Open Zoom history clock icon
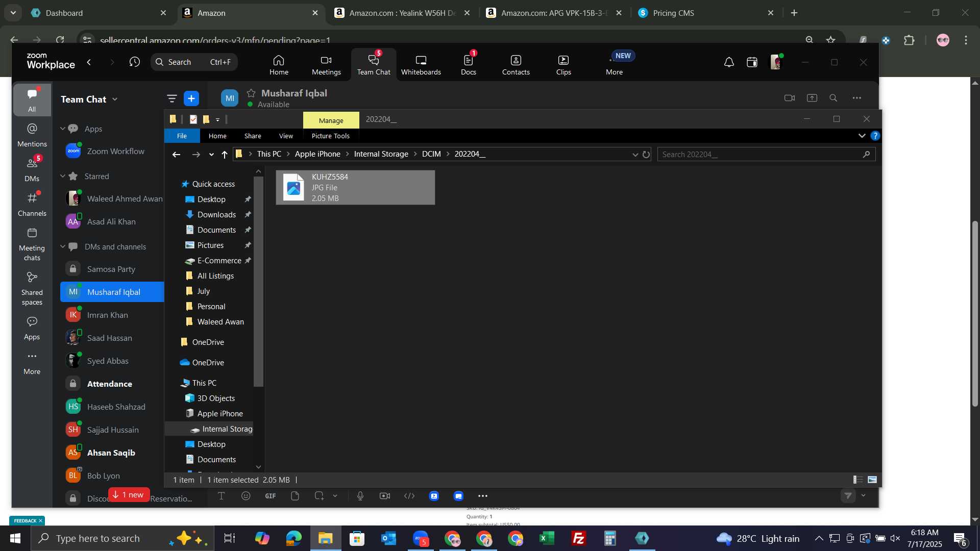 pyautogui.click(x=134, y=62)
